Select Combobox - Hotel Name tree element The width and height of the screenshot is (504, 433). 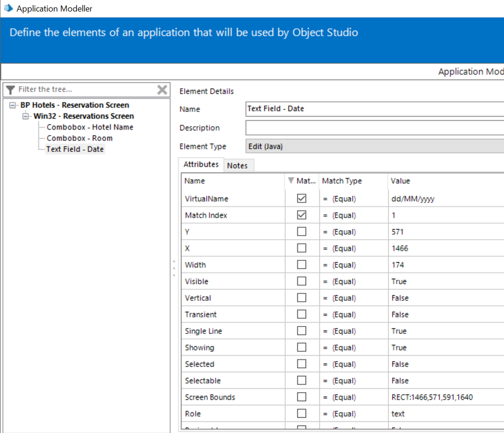point(90,127)
